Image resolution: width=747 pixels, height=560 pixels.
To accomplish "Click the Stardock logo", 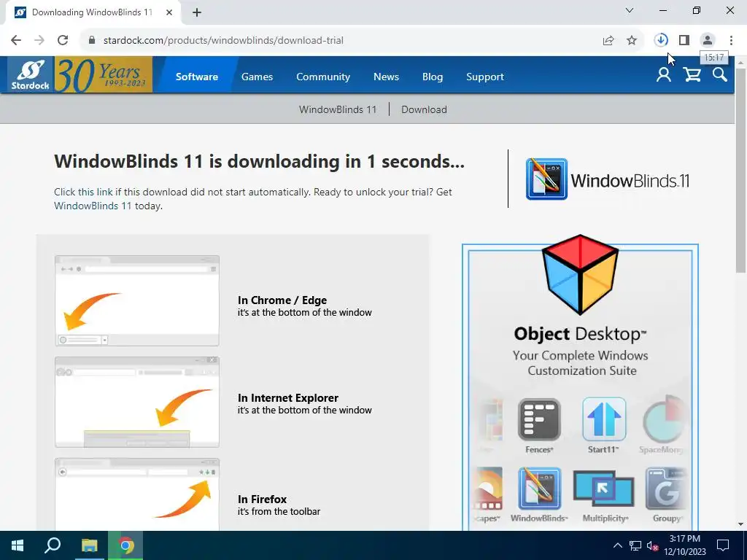I will [31, 75].
